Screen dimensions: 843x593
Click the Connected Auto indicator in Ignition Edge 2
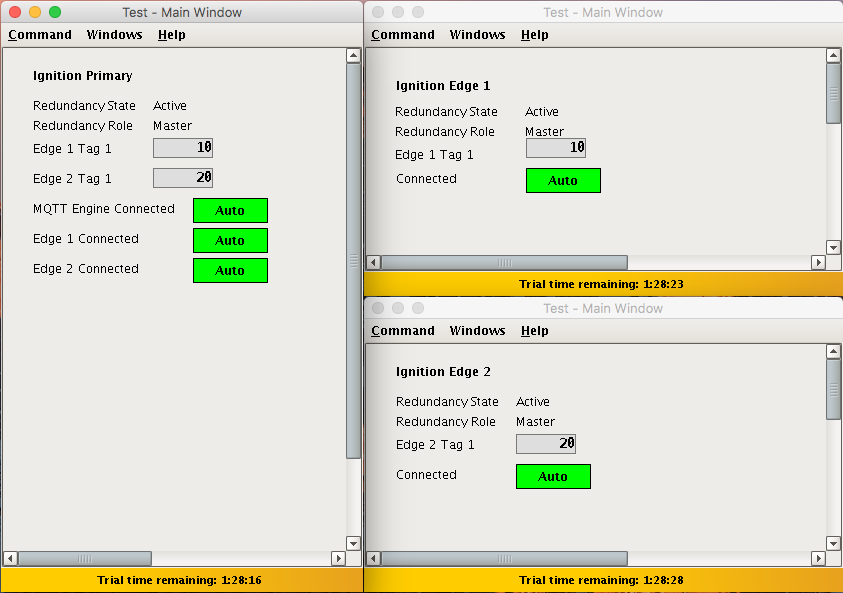553,476
